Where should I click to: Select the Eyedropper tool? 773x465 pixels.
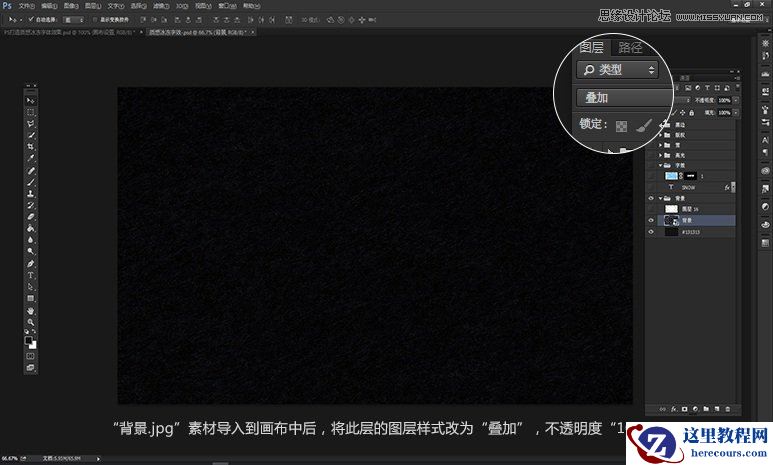pyautogui.click(x=31, y=158)
